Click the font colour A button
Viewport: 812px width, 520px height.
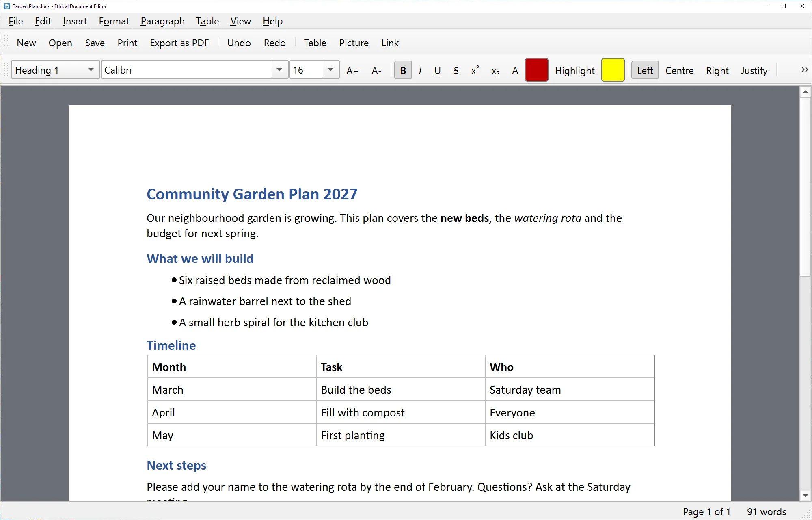pyautogui.click(x=515, y=70)
